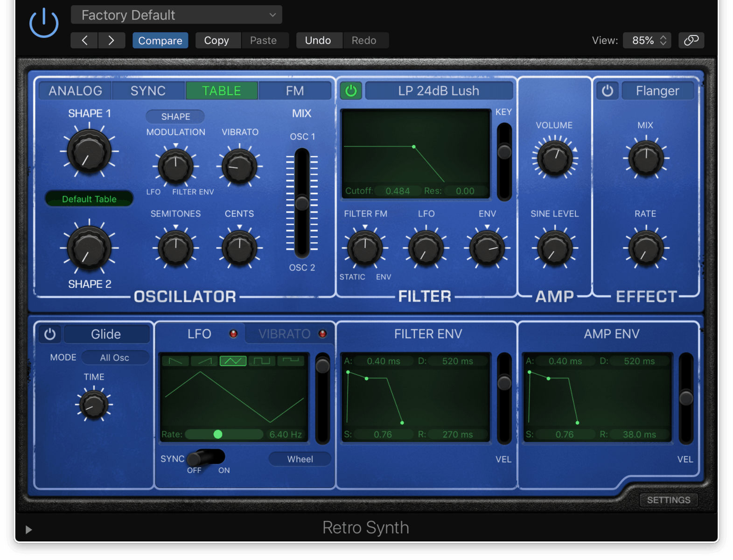Open the Glide mode All Osc menu

(x=115, y=357)
